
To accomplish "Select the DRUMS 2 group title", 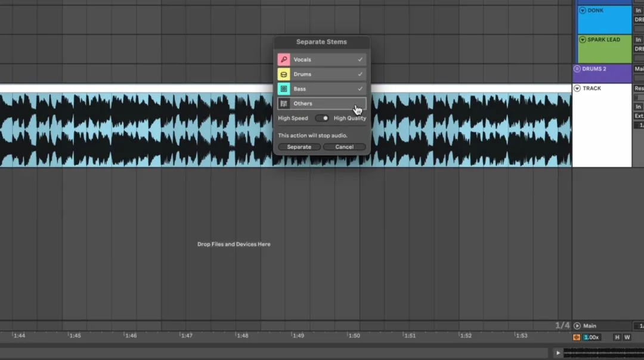I will pyautogui.click(x=594, y=69).
